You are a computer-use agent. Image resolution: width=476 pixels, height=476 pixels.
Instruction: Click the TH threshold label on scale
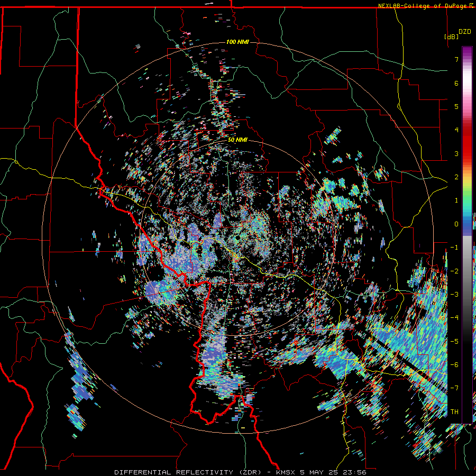pos(454,412)
